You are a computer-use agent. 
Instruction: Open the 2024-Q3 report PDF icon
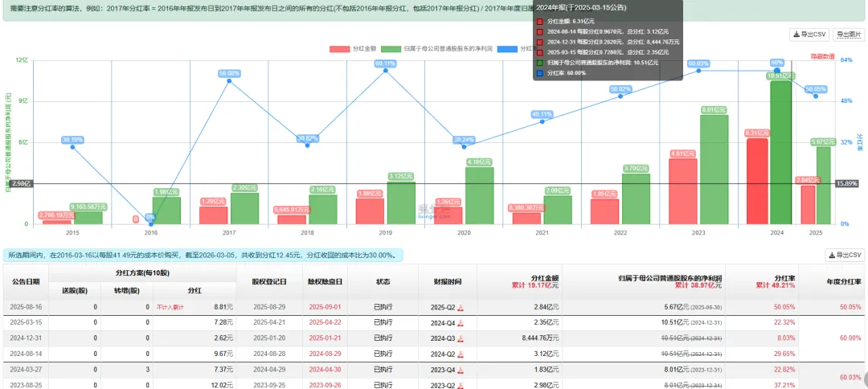(460, 338)
